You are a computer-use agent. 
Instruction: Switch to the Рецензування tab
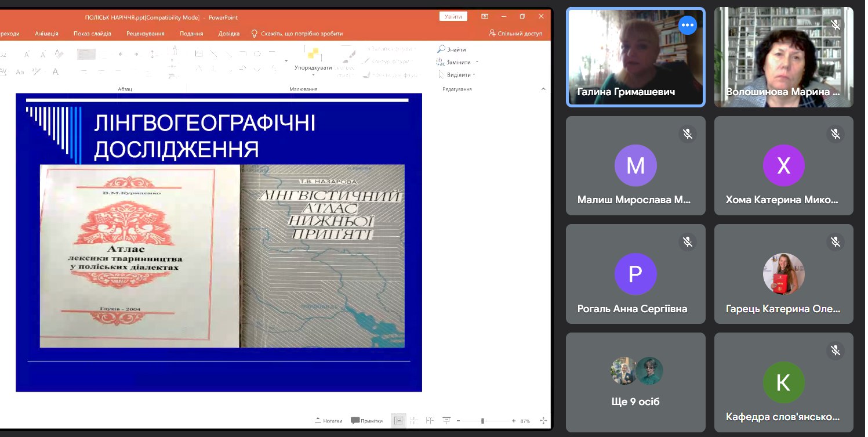click(146, 34)
